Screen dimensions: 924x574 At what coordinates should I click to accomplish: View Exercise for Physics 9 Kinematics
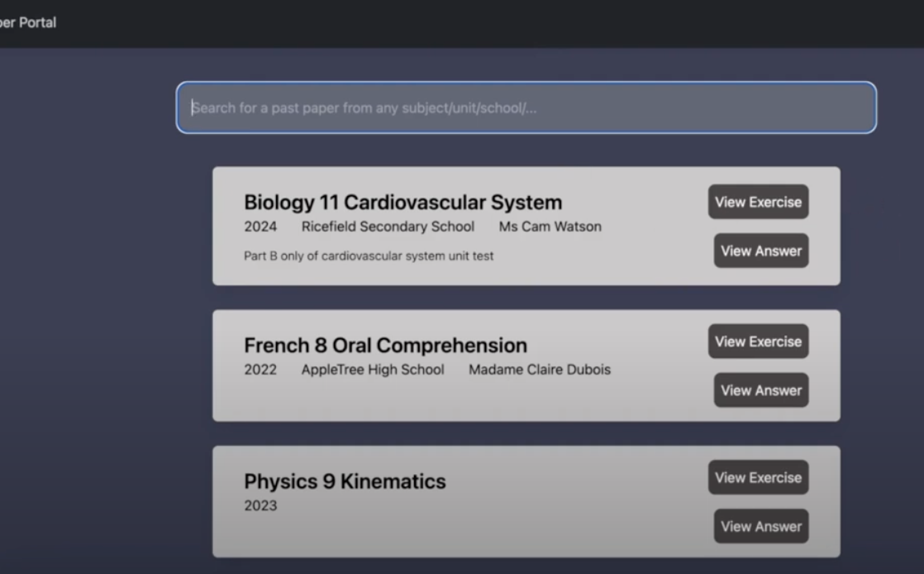[x=759, y=477]
